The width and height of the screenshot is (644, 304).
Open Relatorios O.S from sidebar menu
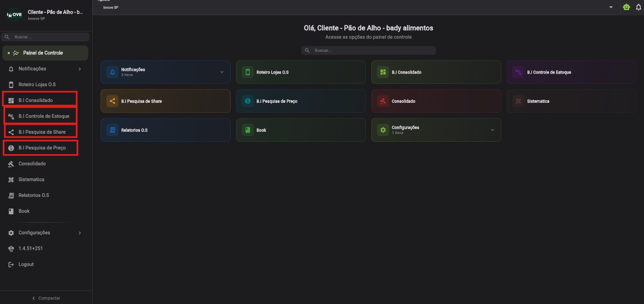point(34,195)
